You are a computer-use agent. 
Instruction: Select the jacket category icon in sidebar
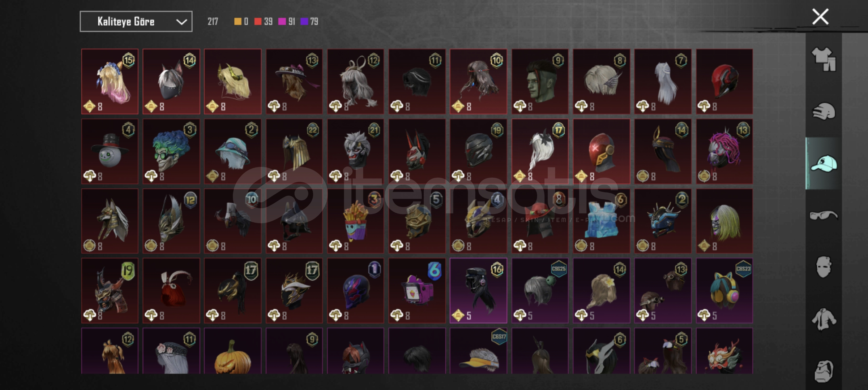(x=824, y=319)
